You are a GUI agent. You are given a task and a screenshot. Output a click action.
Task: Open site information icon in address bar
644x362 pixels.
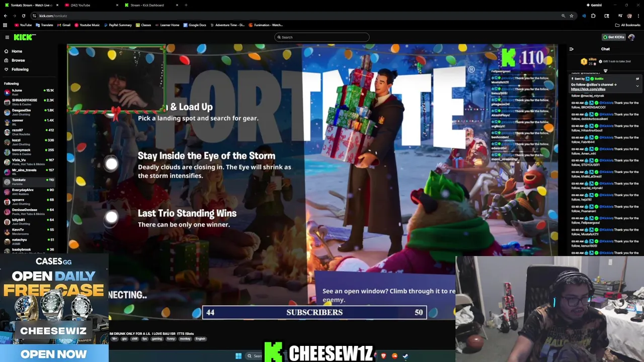point(34,16)
